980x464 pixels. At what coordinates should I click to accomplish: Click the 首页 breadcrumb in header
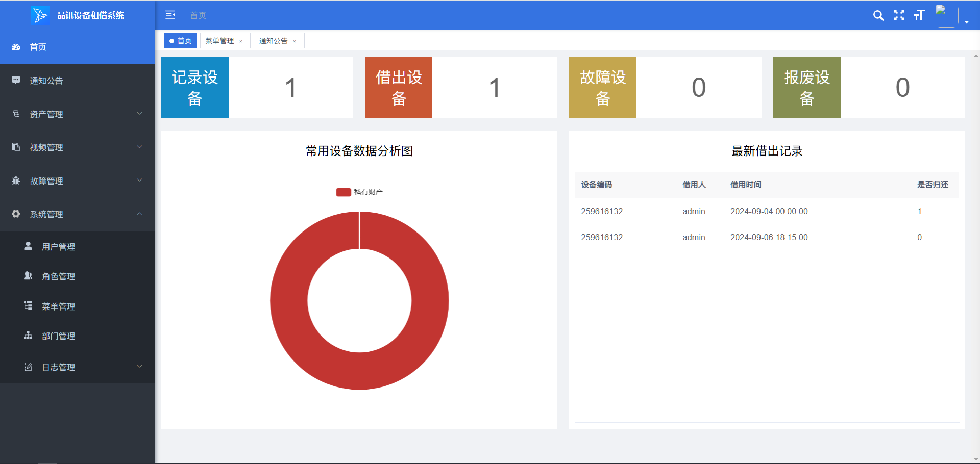pos(198,15)
